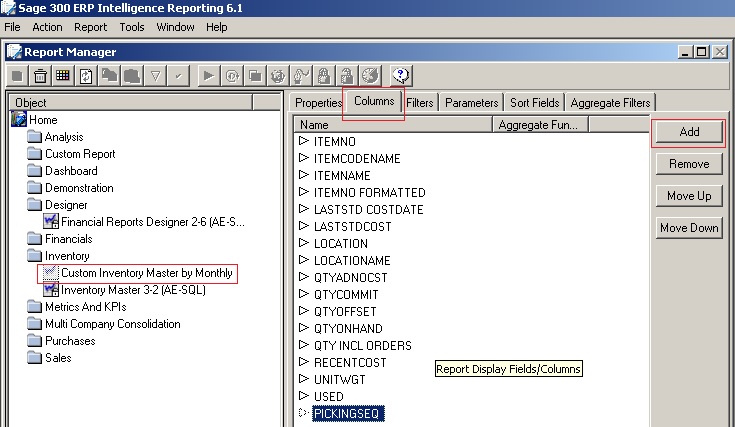Screen dimensions: 735x427
Task: Switch to the Parameters tab
Action: [471, 103]
